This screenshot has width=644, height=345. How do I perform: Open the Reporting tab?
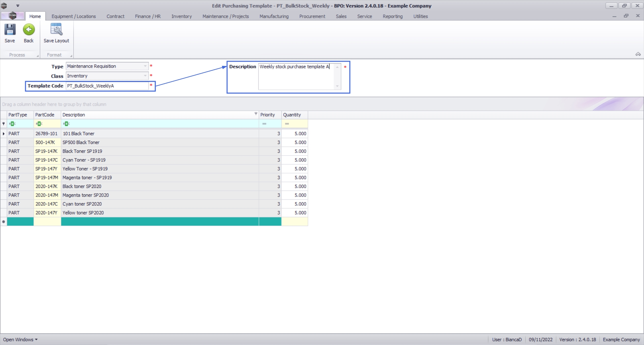click(392, 16)
